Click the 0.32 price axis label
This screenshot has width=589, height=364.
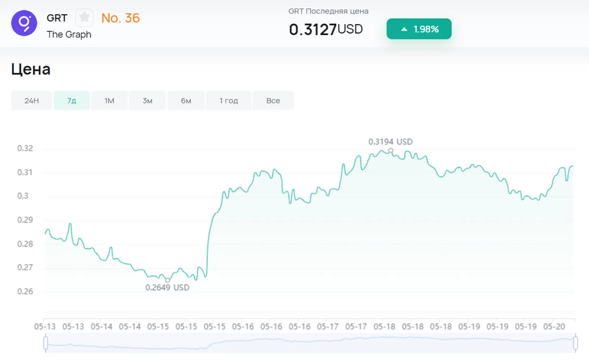(x=25, y=148)
